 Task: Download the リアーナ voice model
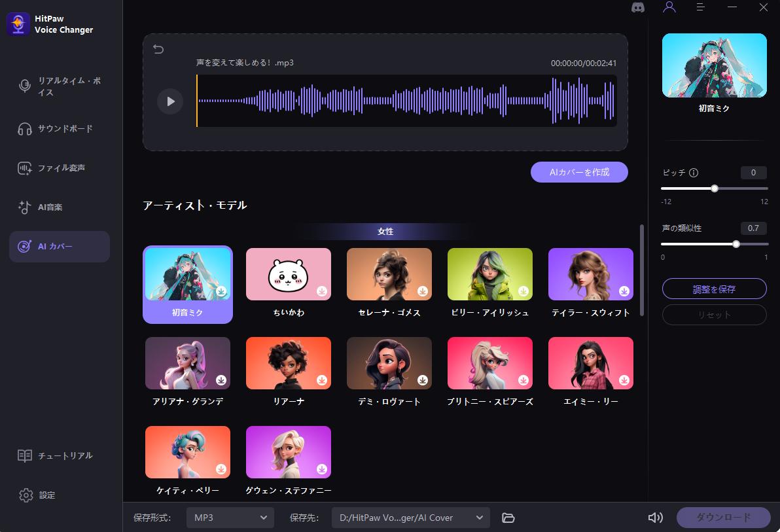(x=322, y=380)
